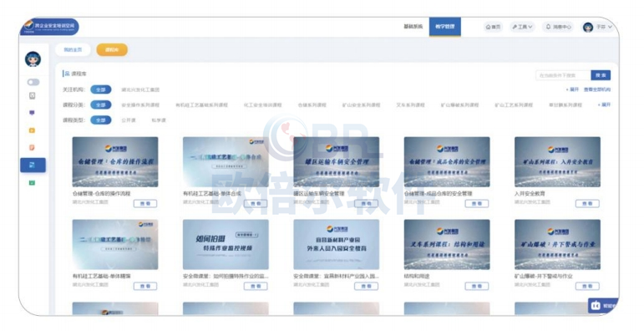
Task: Toggle the sidebar collapse switch
Action: coord(33,82)
